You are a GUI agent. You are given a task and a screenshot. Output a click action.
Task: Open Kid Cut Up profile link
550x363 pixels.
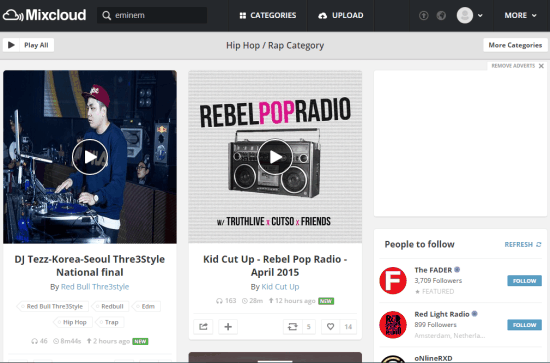click(x=280, y=287)
